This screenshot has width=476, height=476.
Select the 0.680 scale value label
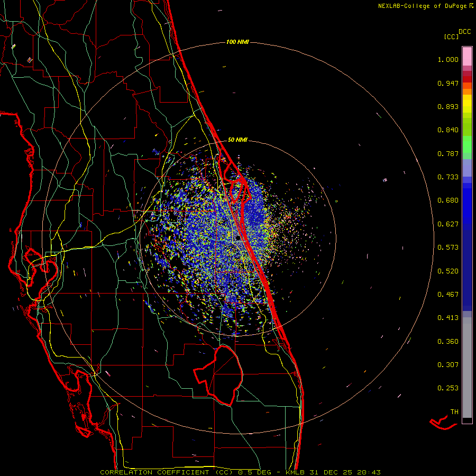click(x=448, y=200)
